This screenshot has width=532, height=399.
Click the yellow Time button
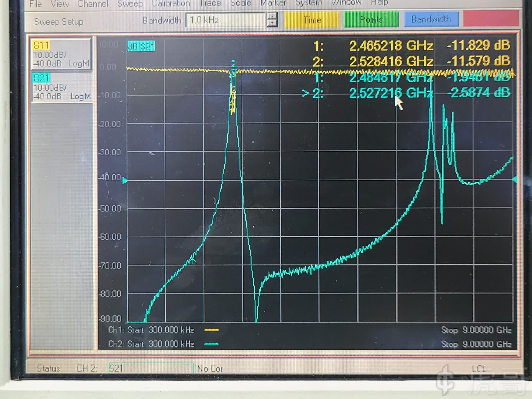coord(312,20)
